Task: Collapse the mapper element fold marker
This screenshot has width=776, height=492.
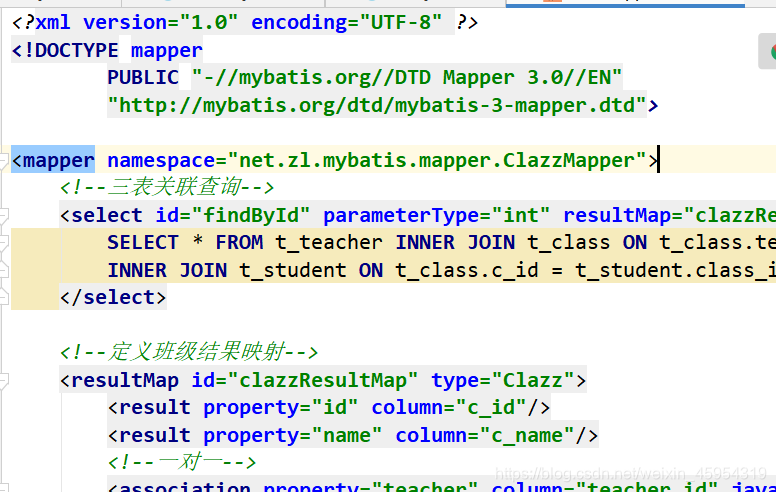Action: coord(4,160)
